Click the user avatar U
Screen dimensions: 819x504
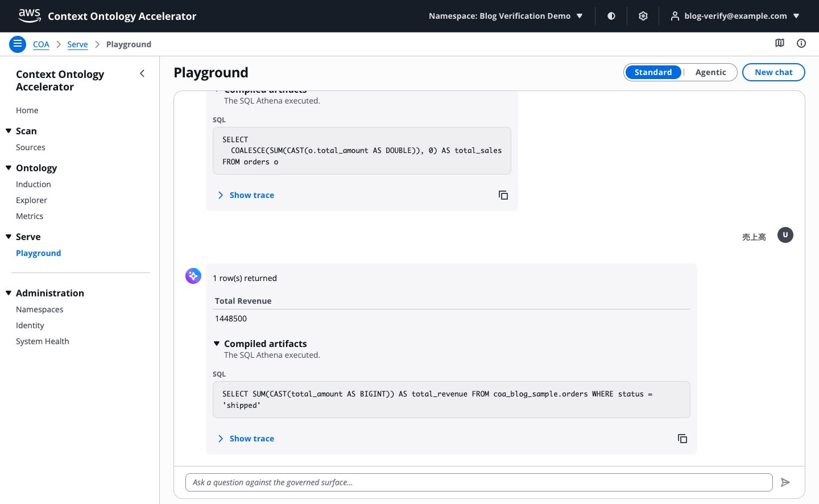point(785,235)
